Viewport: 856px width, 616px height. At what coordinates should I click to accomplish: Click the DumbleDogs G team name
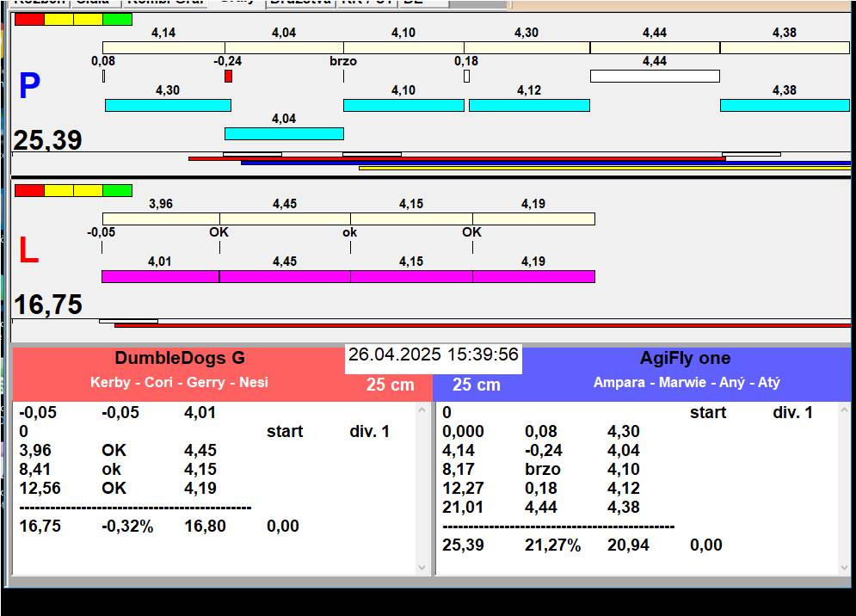[x=180, y=358]
